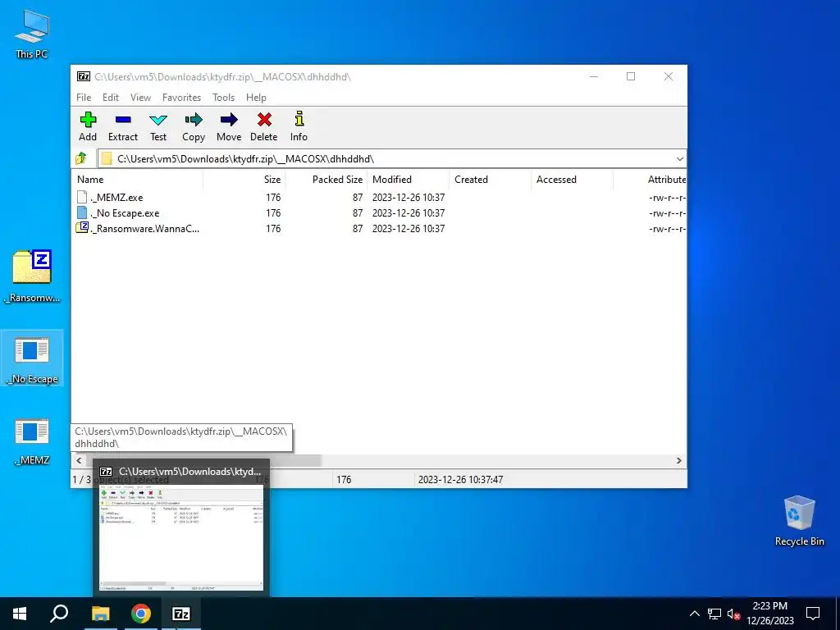Open the Edit menu
Screen dimensions: 840x630
point(111,98)
